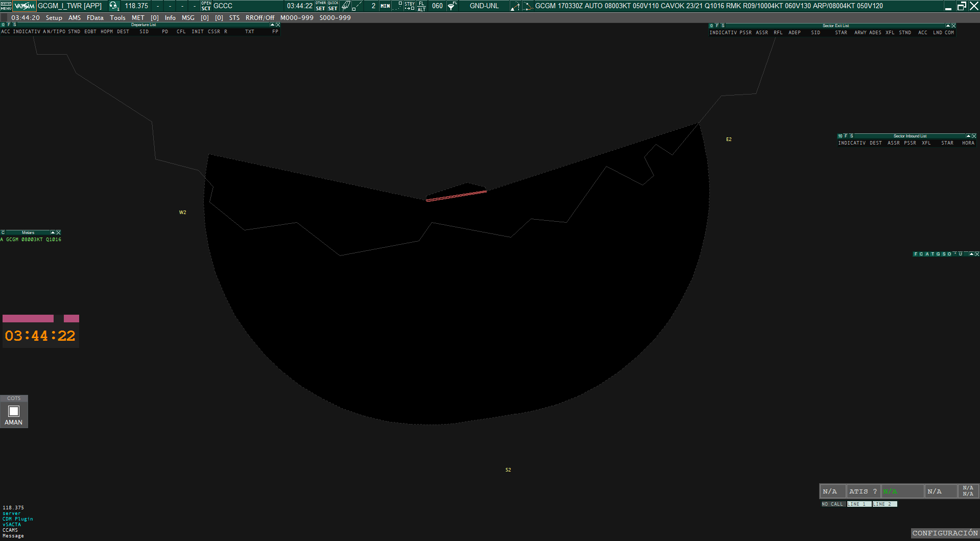The image size is (980, 541).
Task: Toggle the S button in Sector Inbound List
Action: (x=851, y=136)
